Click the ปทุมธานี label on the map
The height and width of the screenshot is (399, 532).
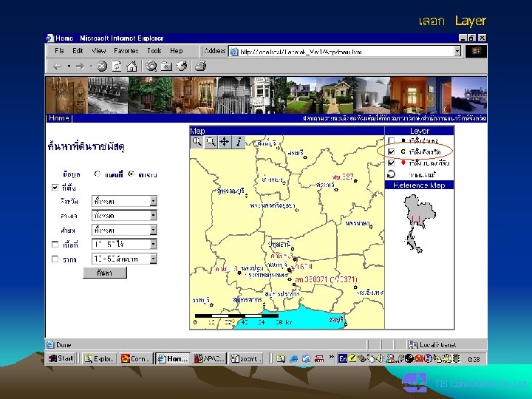[279, 244]
